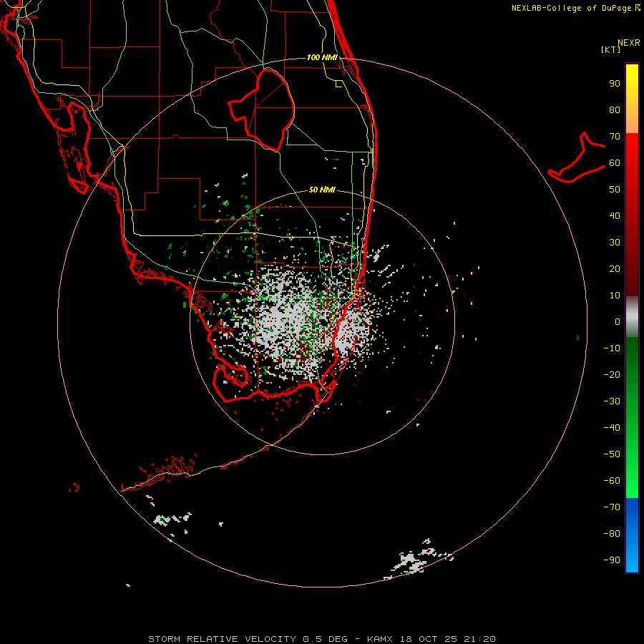Click the 70 knot value on the color scale
The width and height of the screenshot is (644, 644).
point(615,137)
